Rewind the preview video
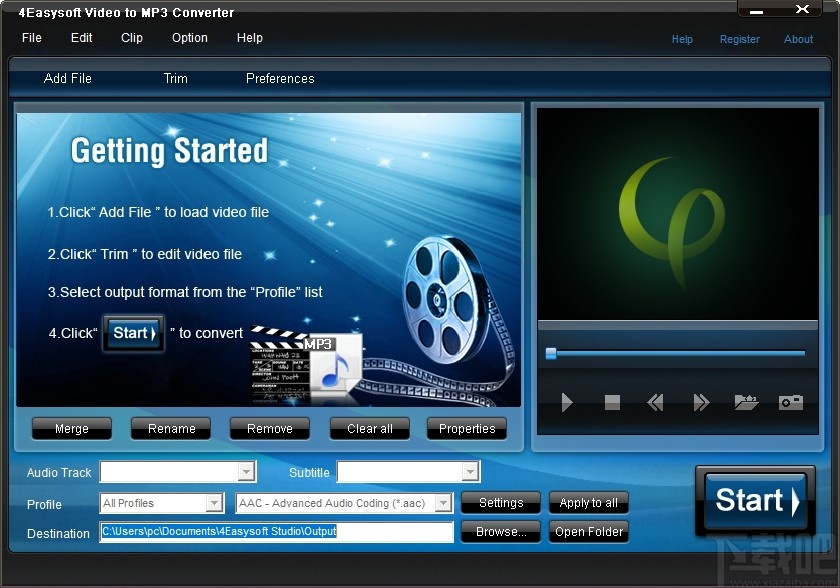 [x=655, y=403]
